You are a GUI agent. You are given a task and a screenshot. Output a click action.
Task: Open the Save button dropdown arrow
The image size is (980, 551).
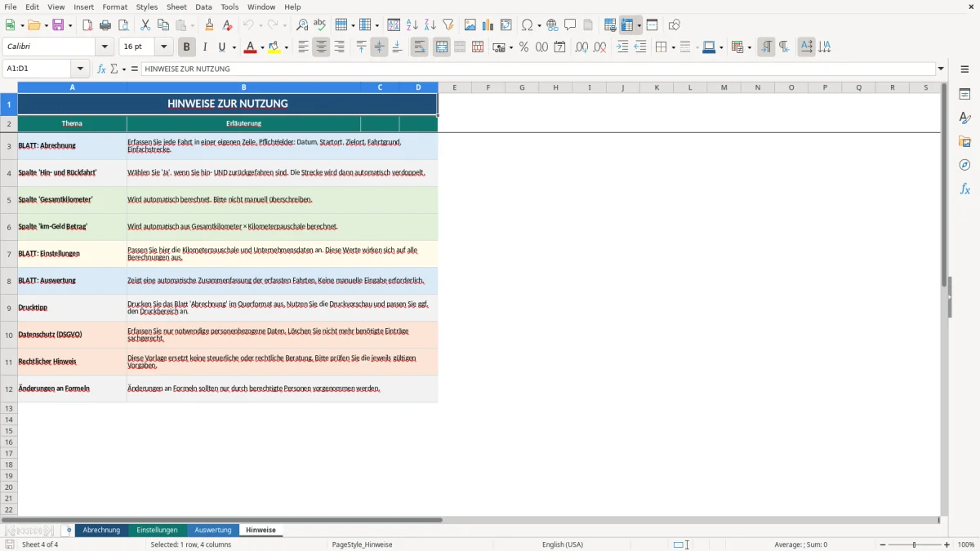pos(70,25)
